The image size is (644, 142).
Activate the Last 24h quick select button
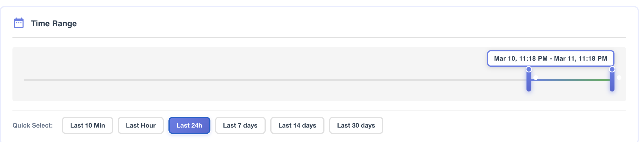[189, 125]
